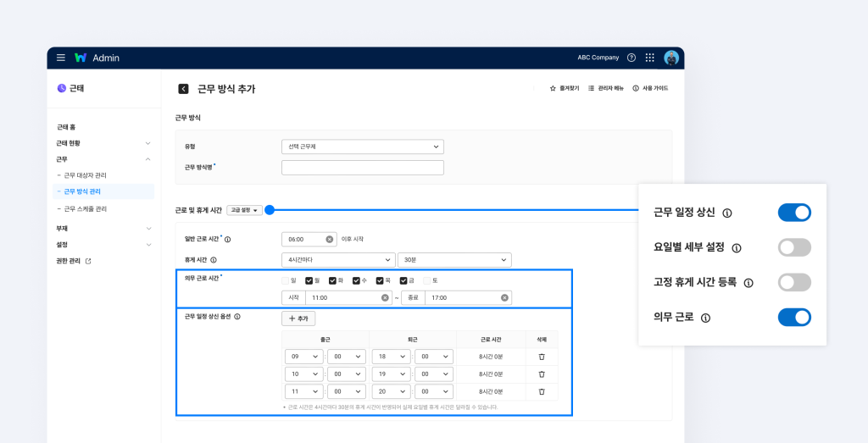Click the info icon beside 고정 휴게 시간 등록
Screen dimensions: 868x443
coord(748,283)
